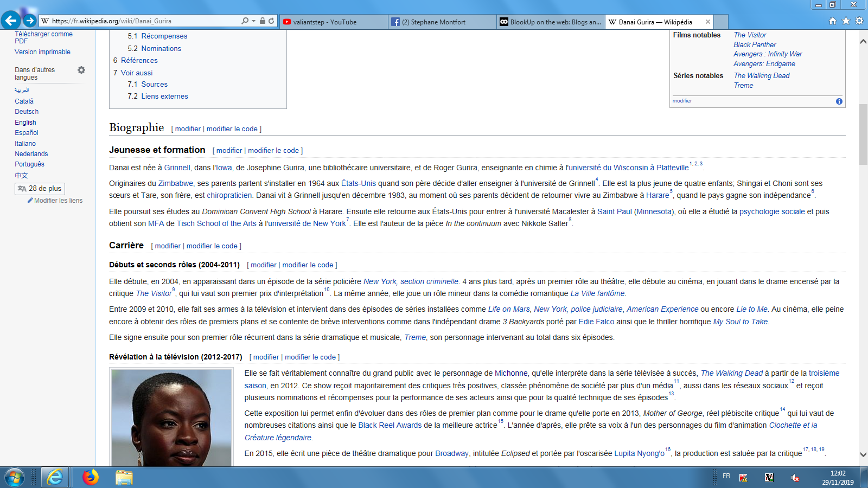This screenshot has height=488, width=868.
Task: Open a new blank tab
Action: point(721,22)
